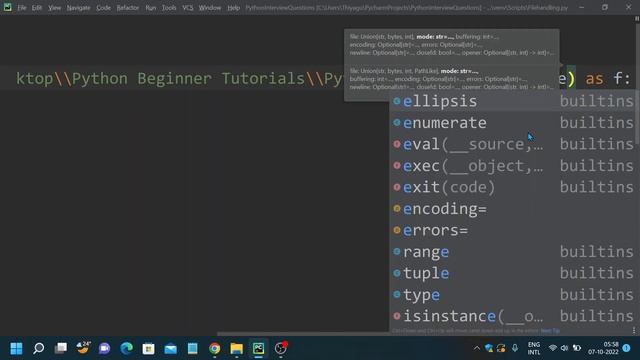Select the tuple completion suggestion

[512, 273]
